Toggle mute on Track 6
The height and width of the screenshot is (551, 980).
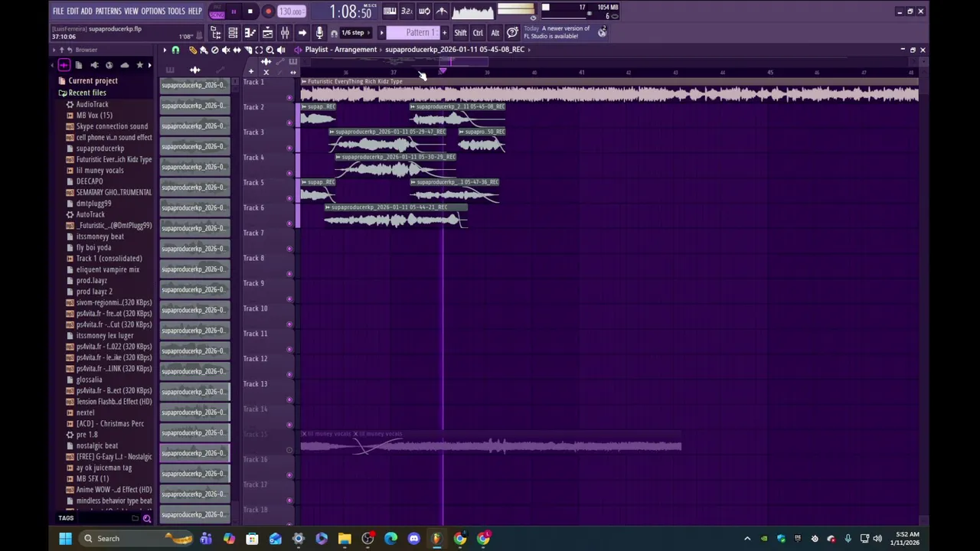click(x=289, y=223)
